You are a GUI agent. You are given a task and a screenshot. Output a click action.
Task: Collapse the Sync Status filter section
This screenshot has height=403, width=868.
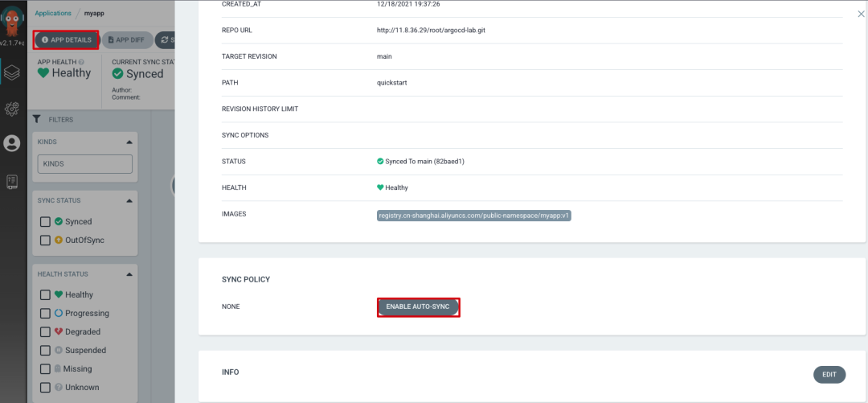(129, 200)
